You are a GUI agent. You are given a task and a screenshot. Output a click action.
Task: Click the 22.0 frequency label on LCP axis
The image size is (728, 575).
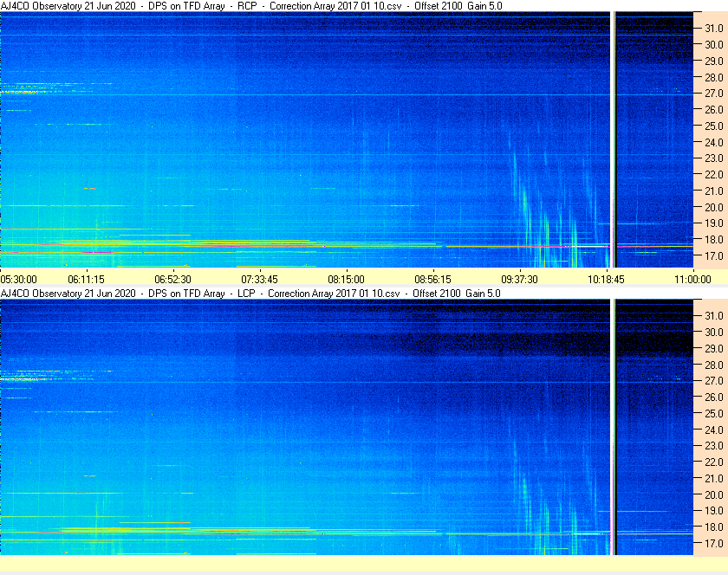point(714,462)
